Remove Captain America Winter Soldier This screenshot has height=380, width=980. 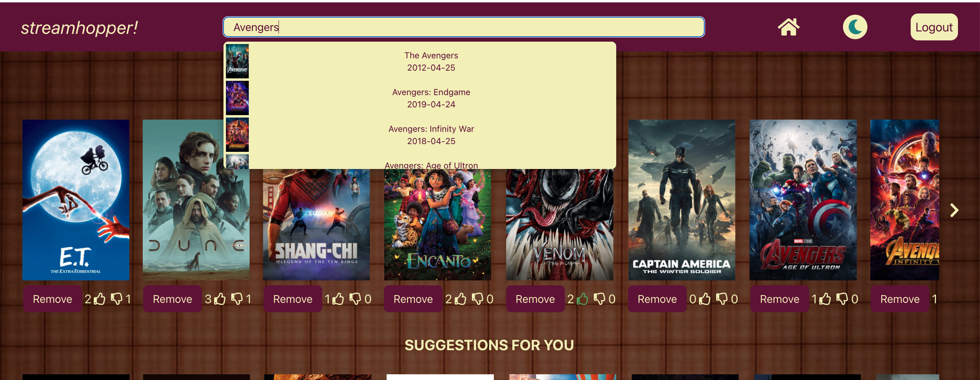(657, 299)
